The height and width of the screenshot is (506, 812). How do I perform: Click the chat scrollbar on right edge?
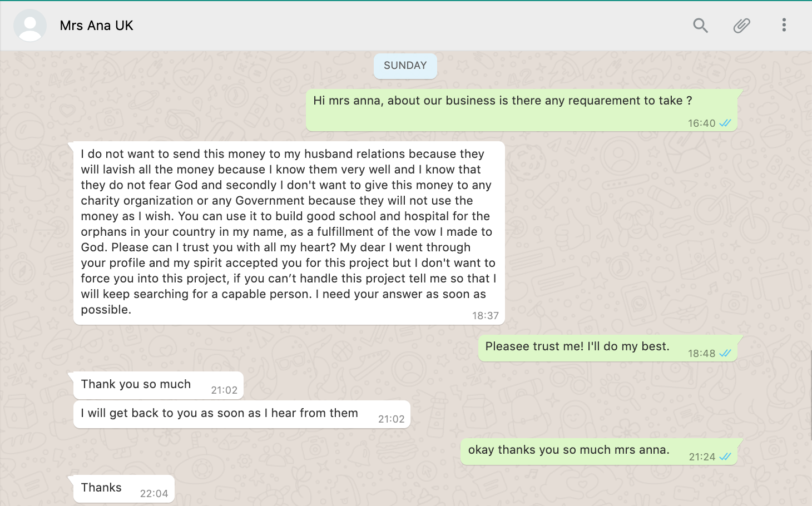(810, 395)
